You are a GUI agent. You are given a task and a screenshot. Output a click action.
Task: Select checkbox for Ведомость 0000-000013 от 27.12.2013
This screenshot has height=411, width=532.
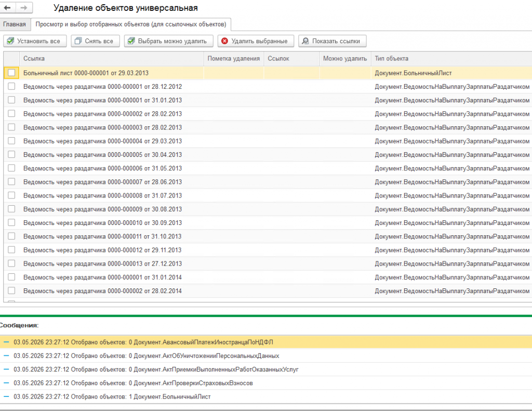(11, 263)
